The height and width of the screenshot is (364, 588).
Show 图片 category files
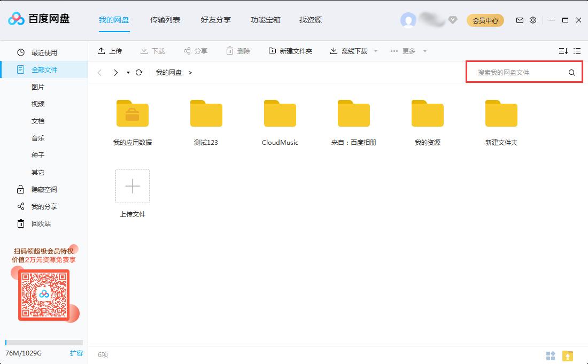pos(38,87)
